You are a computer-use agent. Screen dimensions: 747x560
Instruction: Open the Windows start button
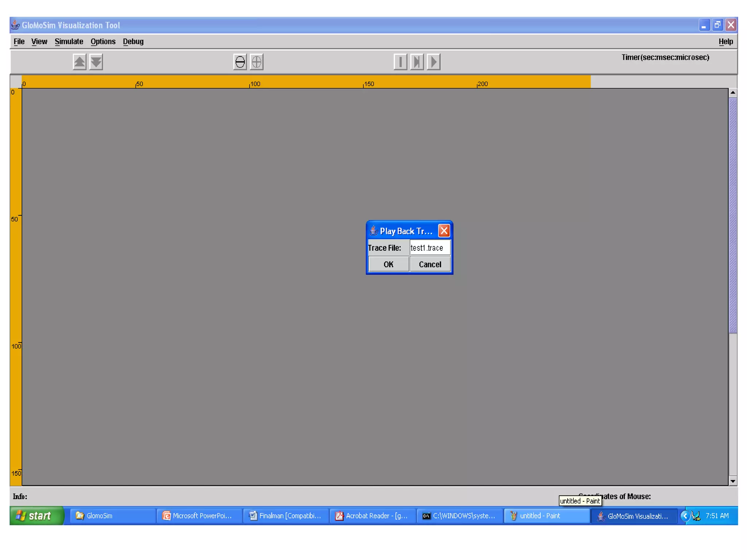tap(36, 515)
